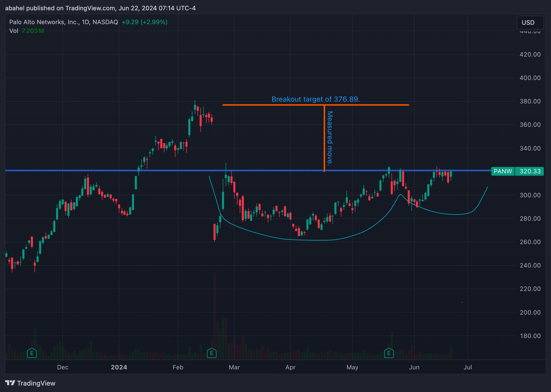Click the Vol 7.203 M indicator label
This screenshot has height=392, width=551.
point(27,31)
